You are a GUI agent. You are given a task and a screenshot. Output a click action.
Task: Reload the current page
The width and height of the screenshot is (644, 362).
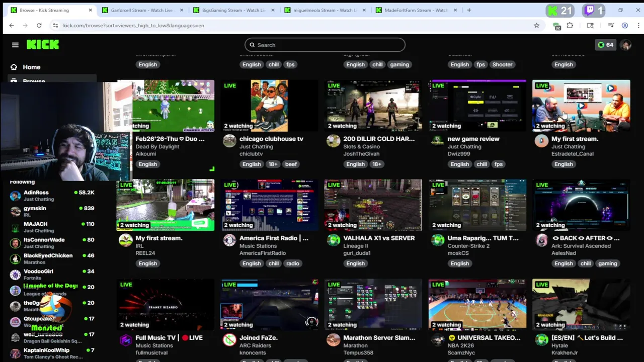pos(39,25)
